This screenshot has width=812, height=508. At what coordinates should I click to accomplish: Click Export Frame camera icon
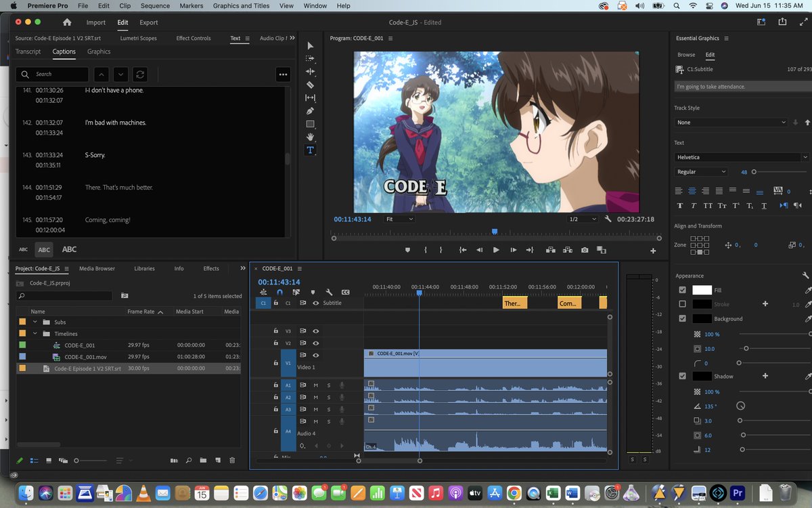(584, 250)
